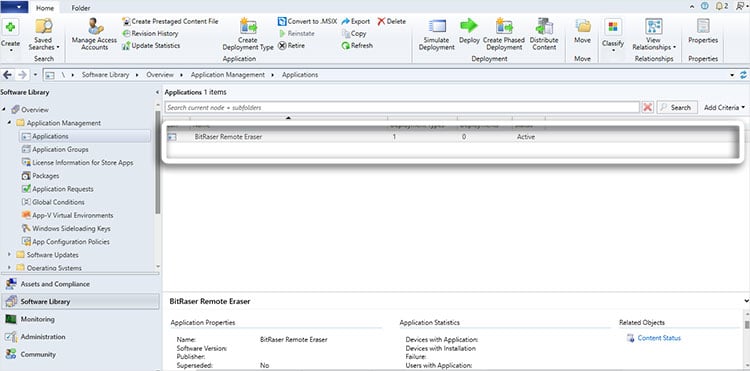Click Applications in the breadcrumb
Image resolution: width=750 pixels, height=371 pixels.
[x=300, y=75]
